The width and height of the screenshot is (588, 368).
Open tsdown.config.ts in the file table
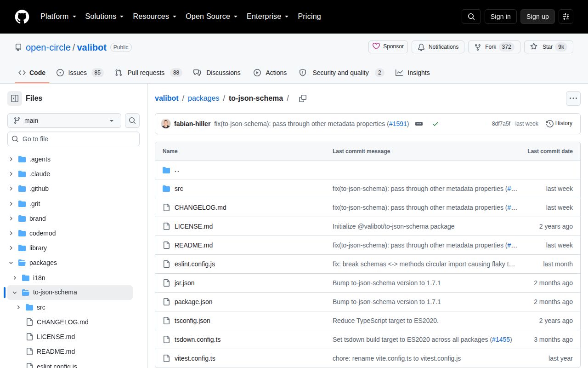[198, 339]
